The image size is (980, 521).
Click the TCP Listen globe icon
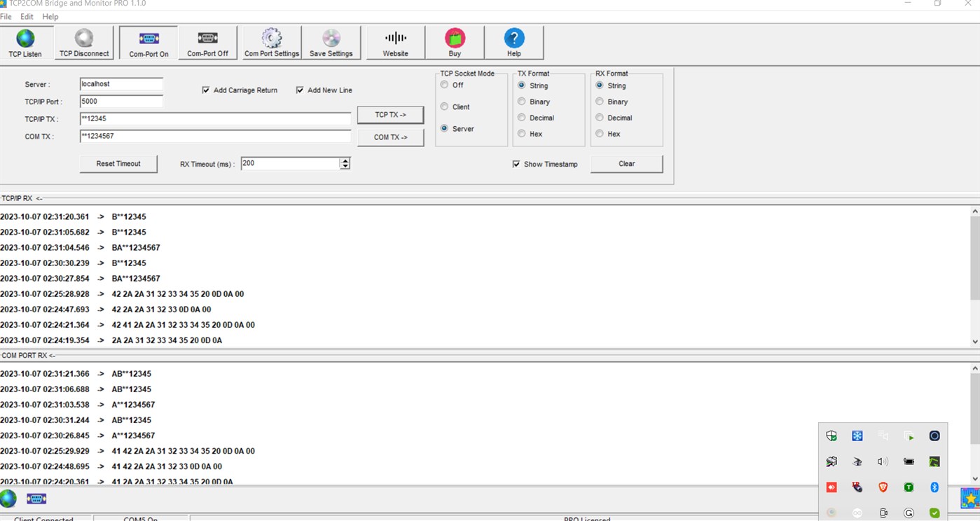(25, 39)
